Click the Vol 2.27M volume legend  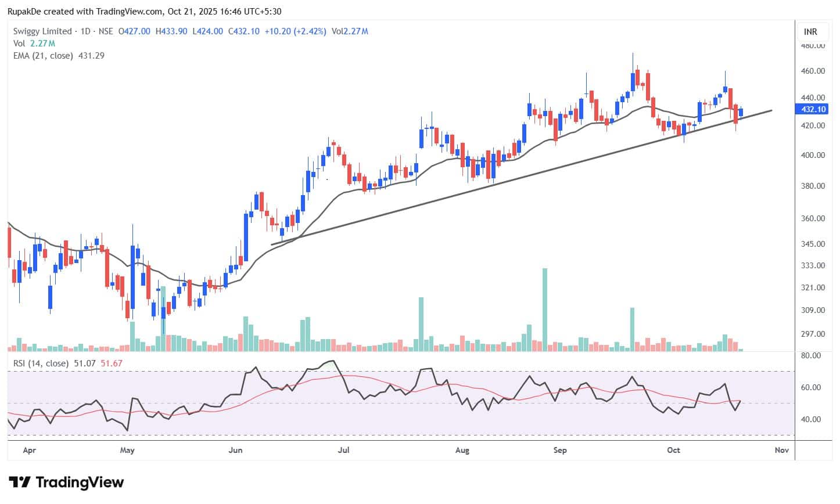[34, 44]
